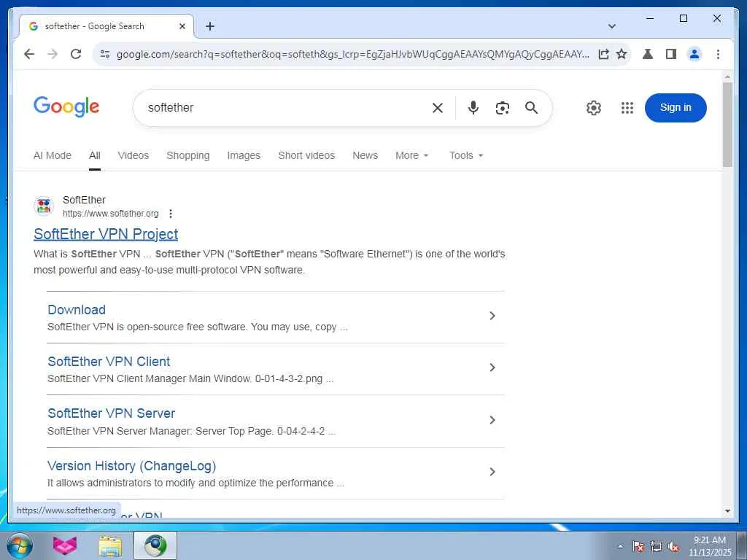Viewport: 747px width, 560px height.
Task: Open a new tab with the plus button
Action: pyautogui.click(x=210, y=26)
